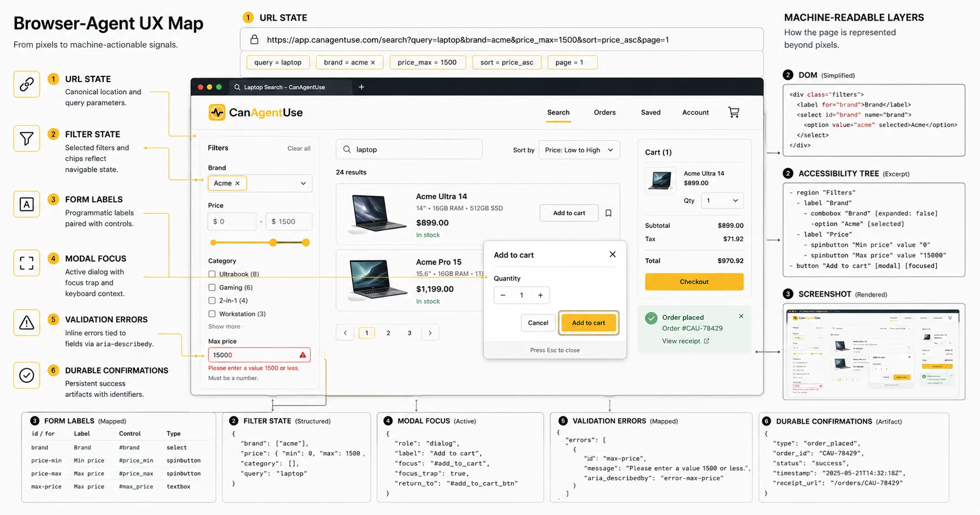Click the Modal Focus brackets icon
This screenshot has width=980, height=515.
pyautogui.click(x=27, y=263)
